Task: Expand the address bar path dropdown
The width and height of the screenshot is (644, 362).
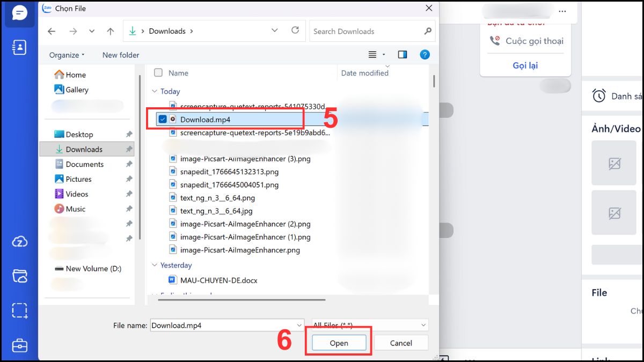Action: 275,31
